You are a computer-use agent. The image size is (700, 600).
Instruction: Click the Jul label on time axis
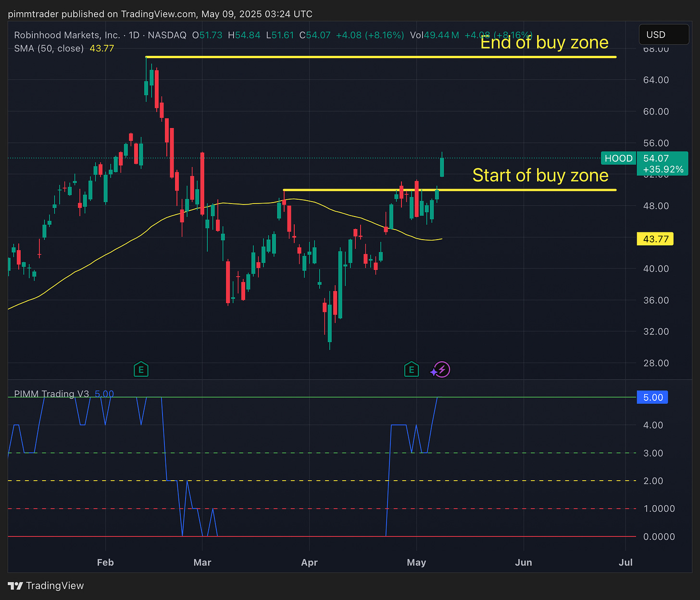[625, 562]
